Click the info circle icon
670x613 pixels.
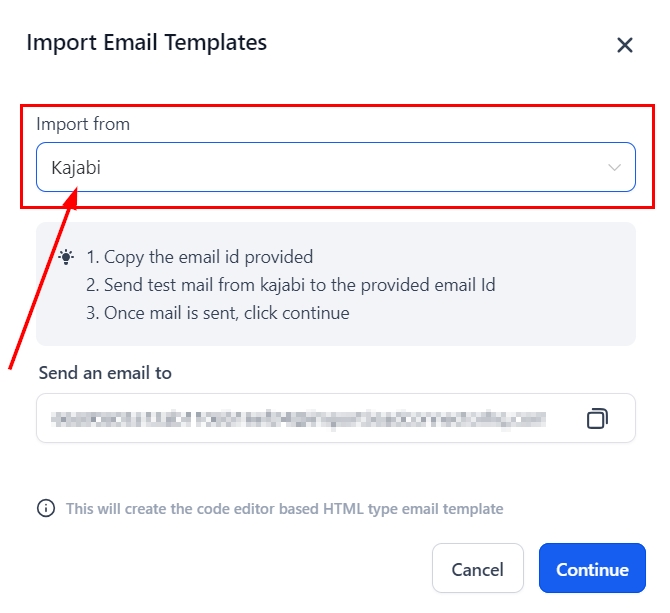(46, 509)
